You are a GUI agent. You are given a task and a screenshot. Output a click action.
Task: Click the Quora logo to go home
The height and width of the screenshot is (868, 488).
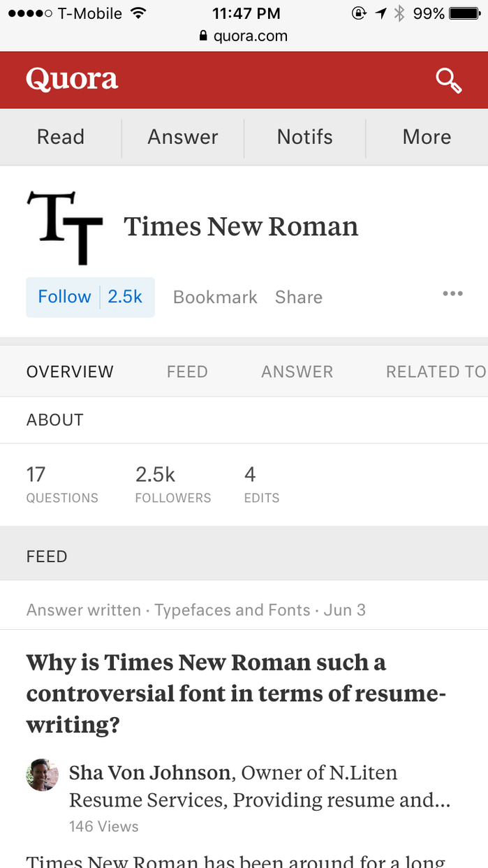tap(71, 79)
